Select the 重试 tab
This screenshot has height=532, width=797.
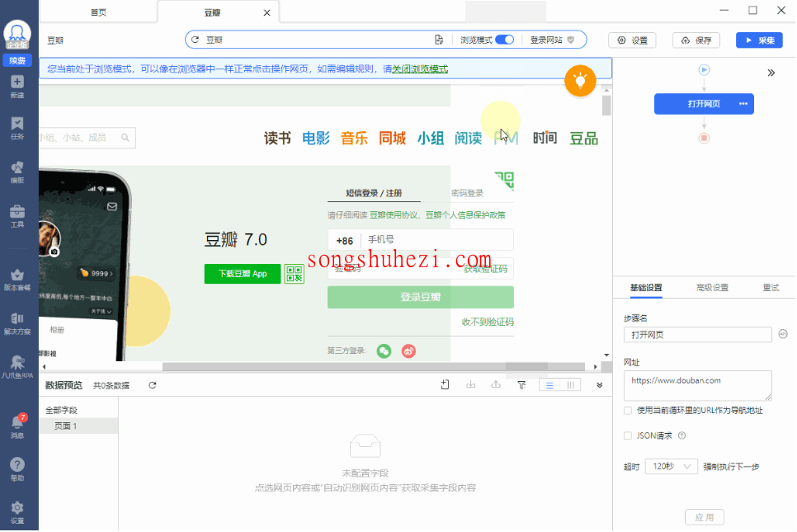(771, 288)
